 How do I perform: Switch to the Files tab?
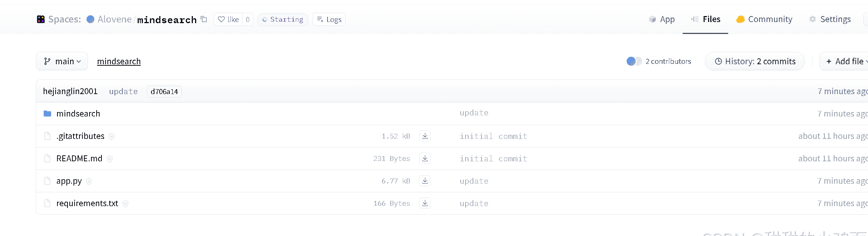(705, 19)
